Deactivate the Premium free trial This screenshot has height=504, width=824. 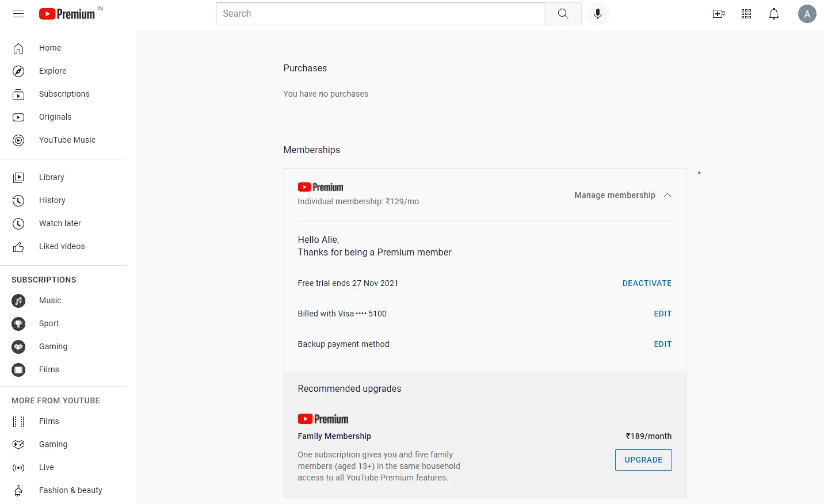[x=647, y=283]
